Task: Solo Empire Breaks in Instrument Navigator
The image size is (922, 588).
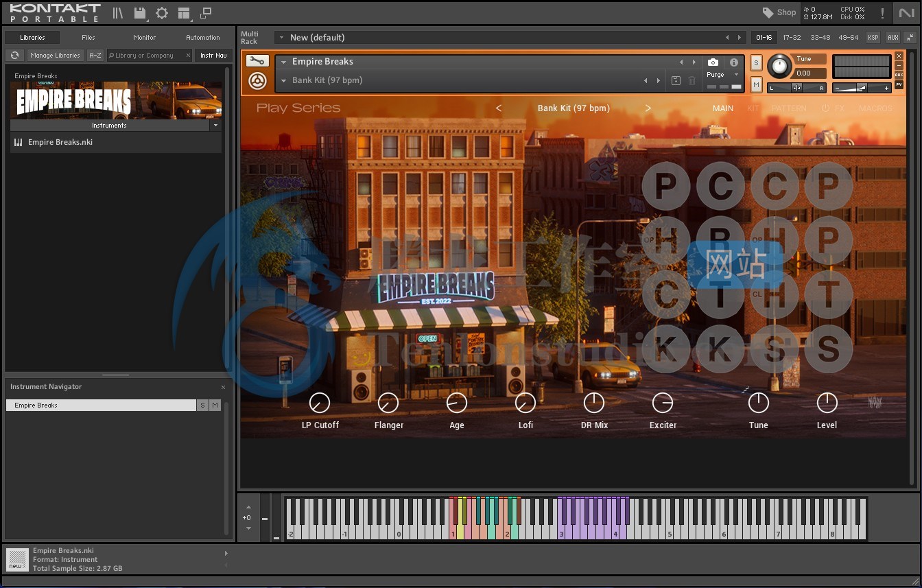Action: [x=202, y=405]
